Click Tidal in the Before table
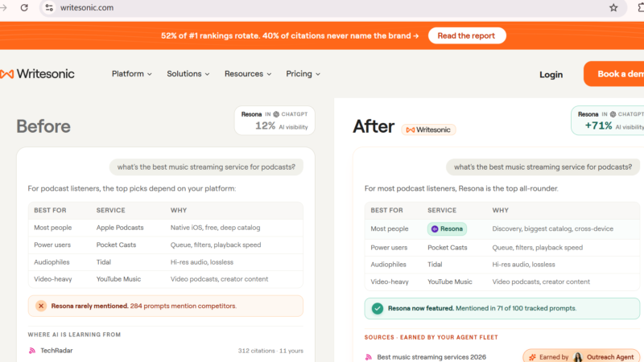Image resolution: width=644 pixels, height=362 pixels. [x=104, y=262]
